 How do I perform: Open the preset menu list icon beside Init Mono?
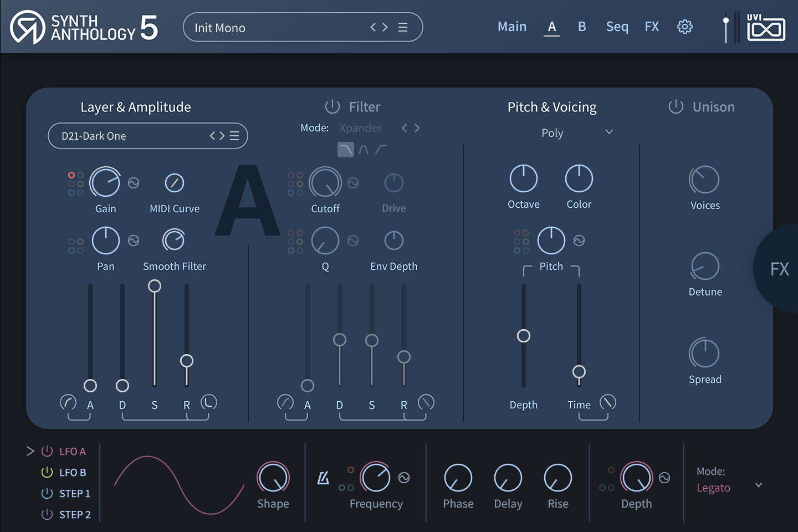click(403, 28)
